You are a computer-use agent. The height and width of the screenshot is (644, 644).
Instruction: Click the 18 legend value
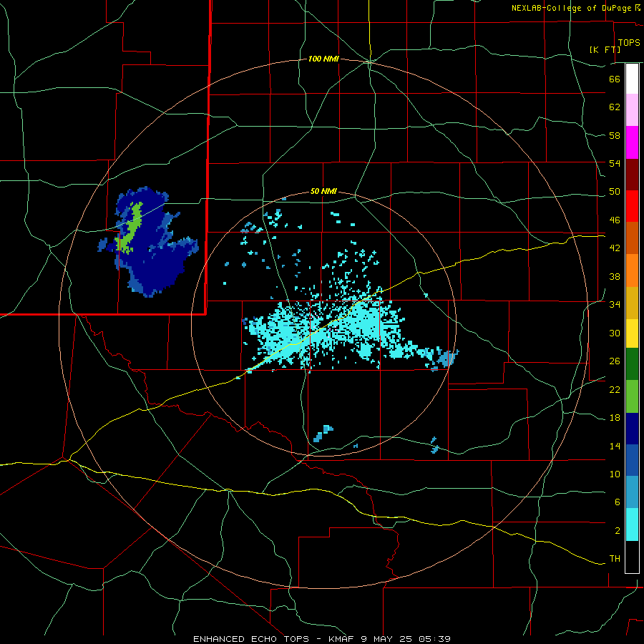point(615,418)
